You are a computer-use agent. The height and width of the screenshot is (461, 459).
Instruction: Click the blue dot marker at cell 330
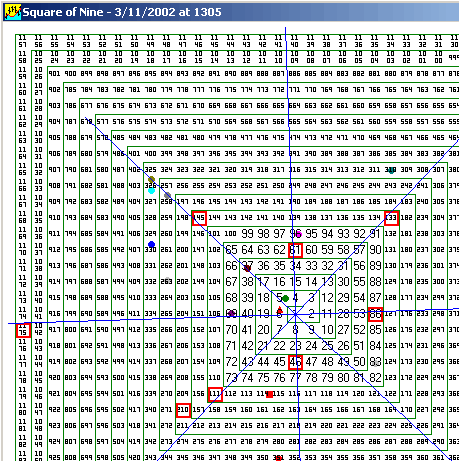(151, 244)
